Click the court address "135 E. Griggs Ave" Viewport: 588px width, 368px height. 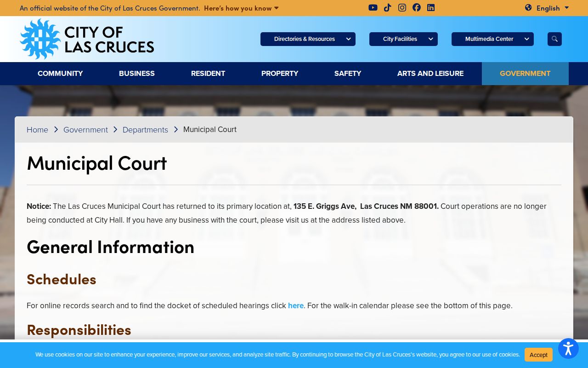coord(325,206)
